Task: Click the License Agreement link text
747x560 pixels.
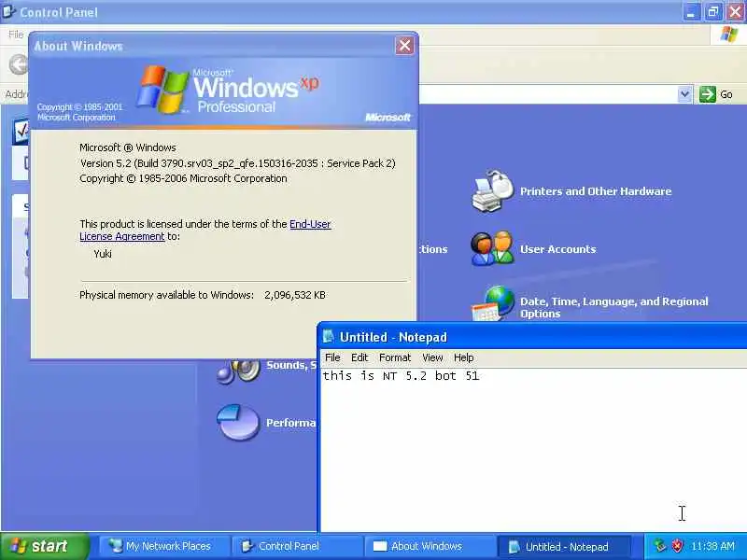Action: pyautogui.click(x=122, y=236)
